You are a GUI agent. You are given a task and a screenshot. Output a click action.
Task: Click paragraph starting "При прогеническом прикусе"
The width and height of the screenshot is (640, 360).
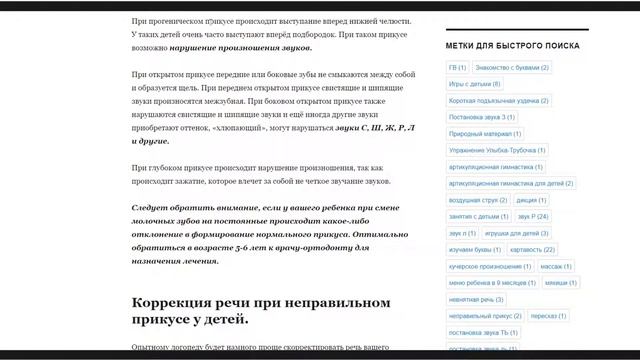click(271, 34)
